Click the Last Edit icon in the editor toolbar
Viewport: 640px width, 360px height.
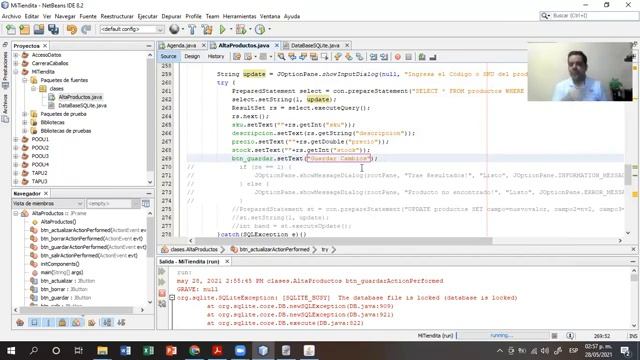(x=237, y=57)
